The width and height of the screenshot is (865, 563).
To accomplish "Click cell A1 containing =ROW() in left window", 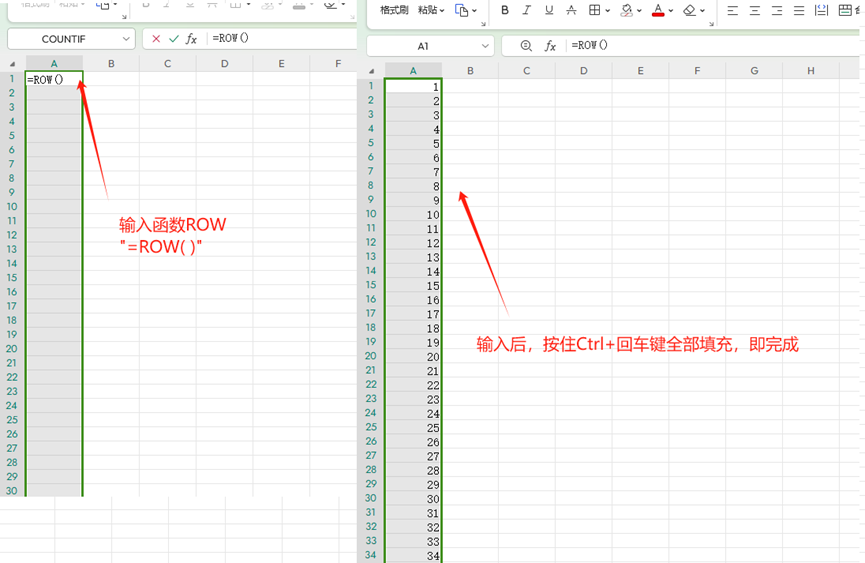I will [54, 80].
